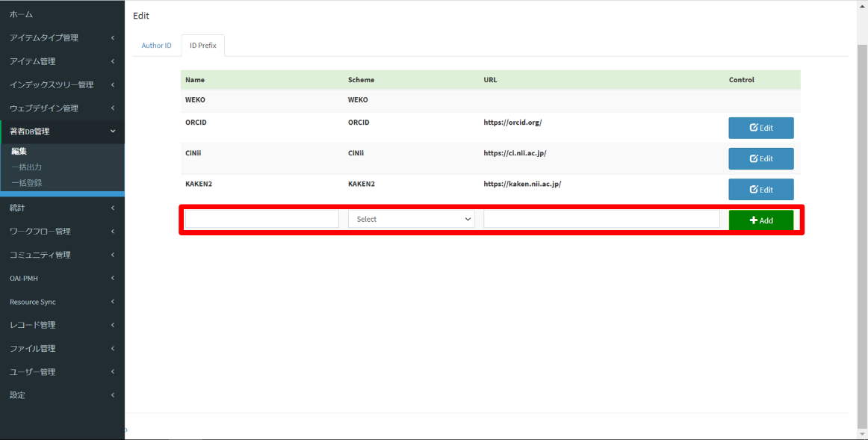Select the ID Prefix tab
This screenshot has height=440, width=868.
click(x=202, y=46)
